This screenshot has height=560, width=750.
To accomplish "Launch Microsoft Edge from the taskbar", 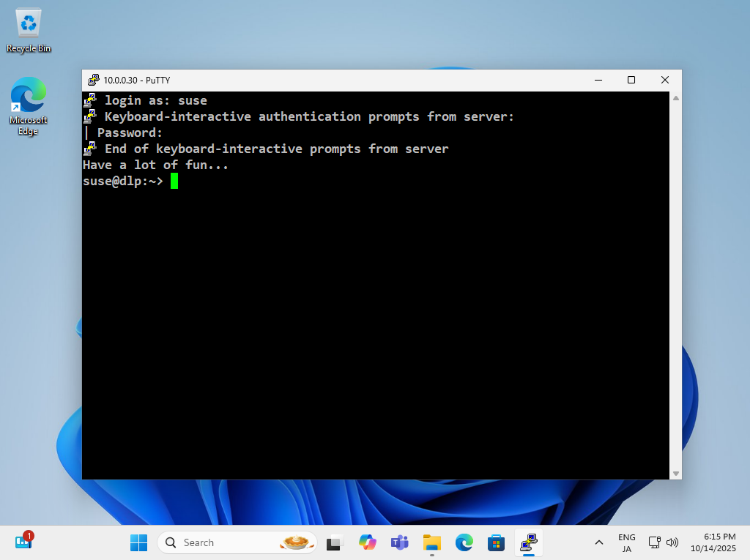I will [464, 542].
